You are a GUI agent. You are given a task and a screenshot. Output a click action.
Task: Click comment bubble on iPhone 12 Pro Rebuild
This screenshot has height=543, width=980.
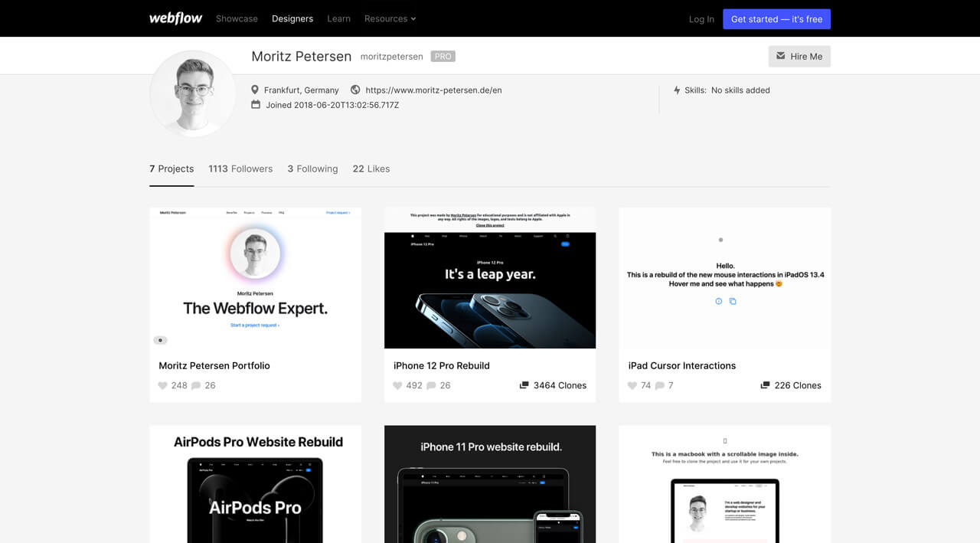coord(431,385)
